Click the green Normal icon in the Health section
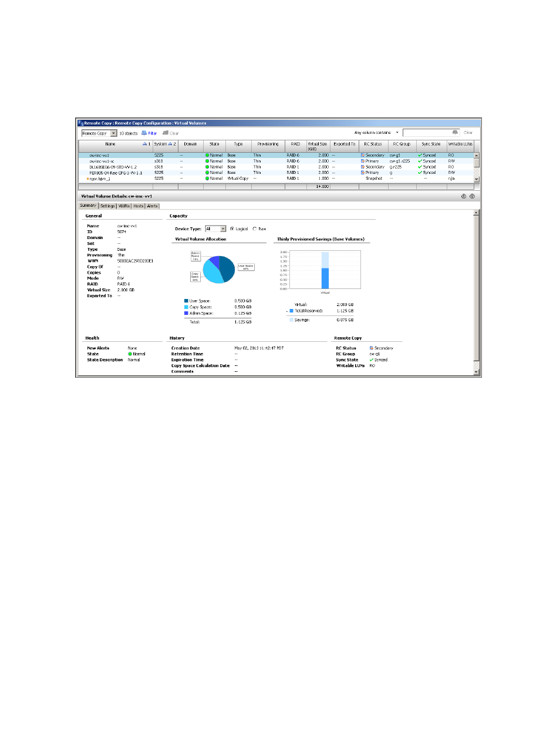 pos(130,354)
